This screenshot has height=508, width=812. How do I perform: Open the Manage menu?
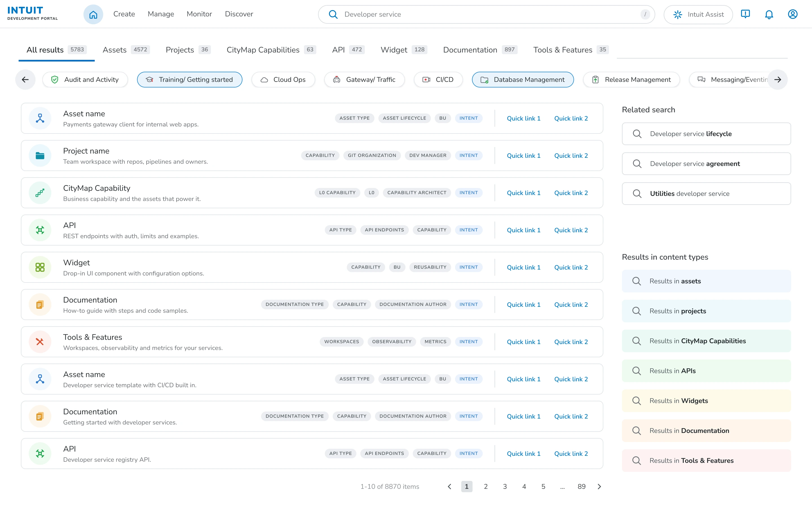coord(161,14)
